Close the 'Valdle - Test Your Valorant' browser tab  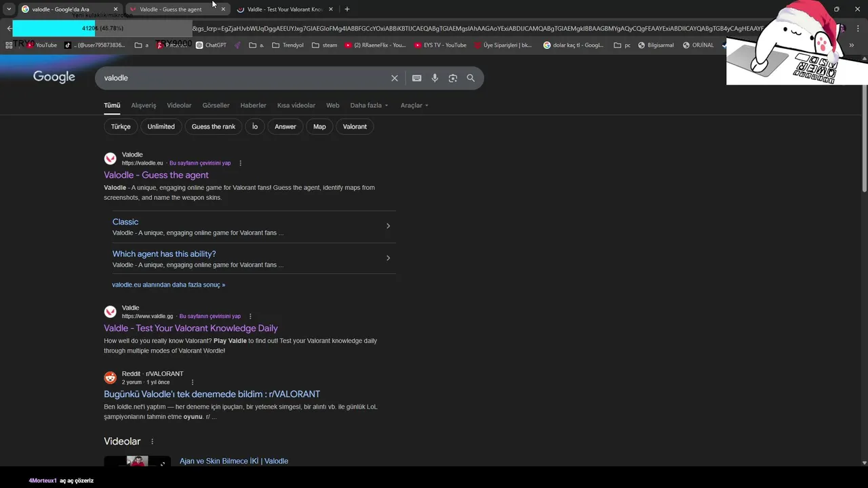click(331, 9)
